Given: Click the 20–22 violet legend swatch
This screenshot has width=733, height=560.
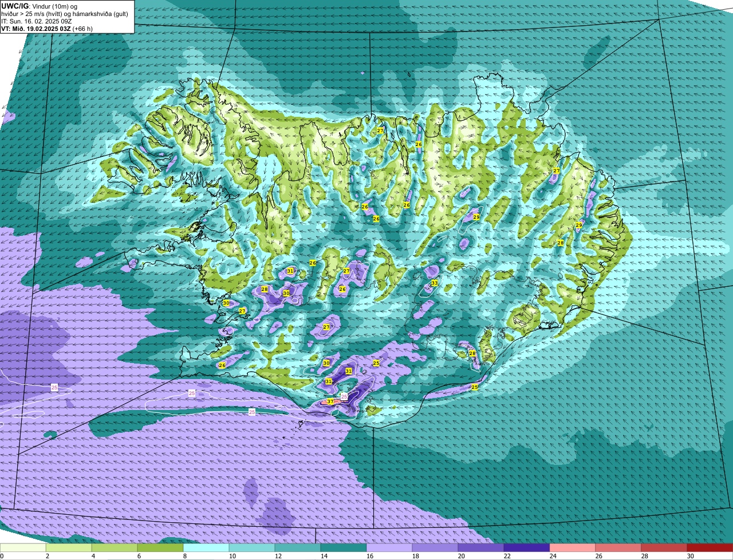Looking at the screenshot, I should pos(481,548).
